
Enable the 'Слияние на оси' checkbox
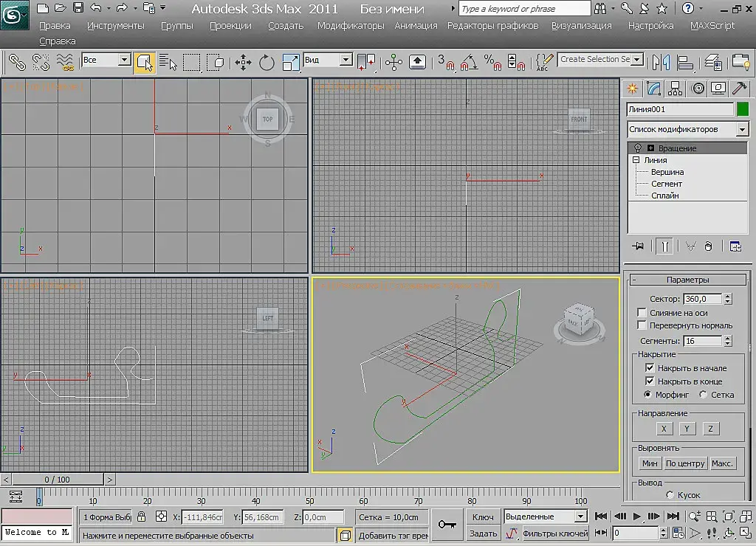642,313
